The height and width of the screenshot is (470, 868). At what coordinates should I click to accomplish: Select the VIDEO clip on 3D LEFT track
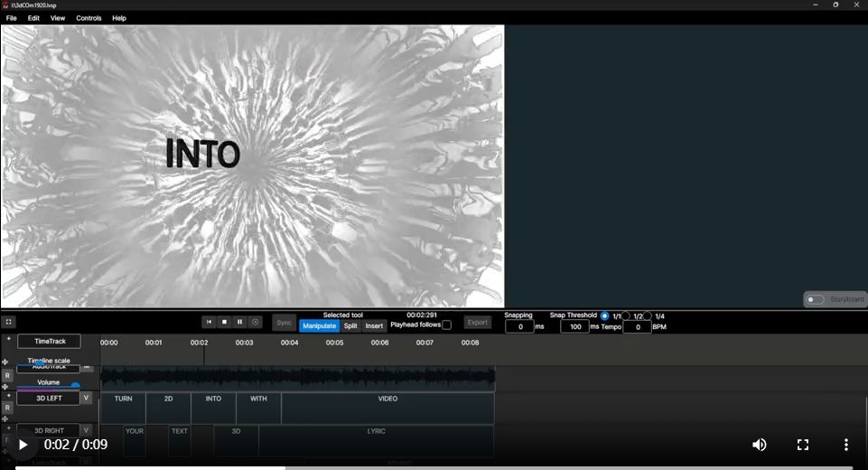(x=387, y=408)
